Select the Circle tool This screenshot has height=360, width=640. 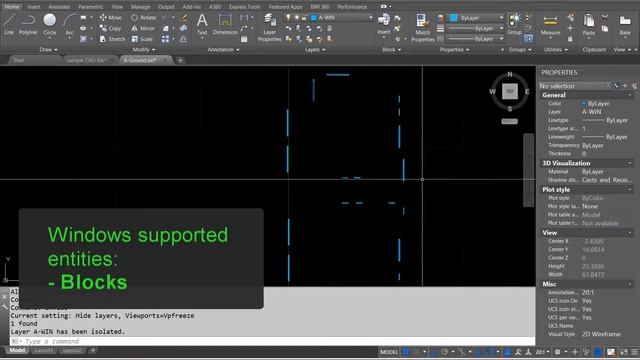(x=49, y=24)
